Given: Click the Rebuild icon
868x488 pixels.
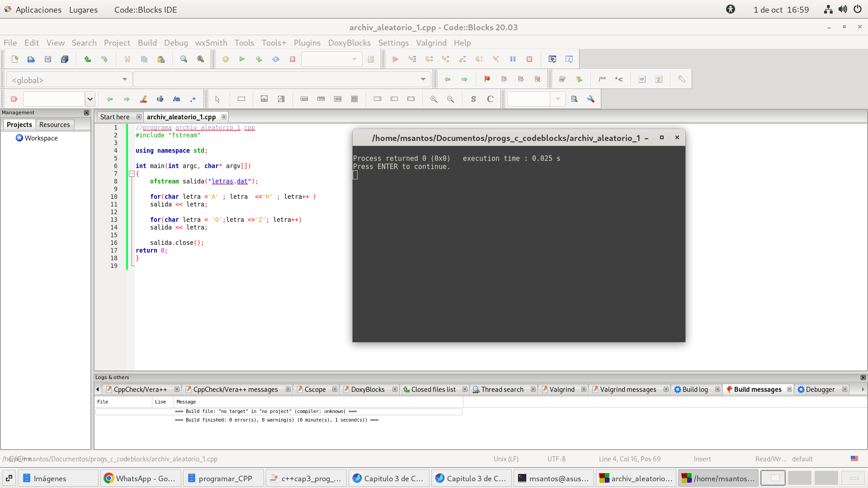Looking at the screenshot, I should pos(276,59).
